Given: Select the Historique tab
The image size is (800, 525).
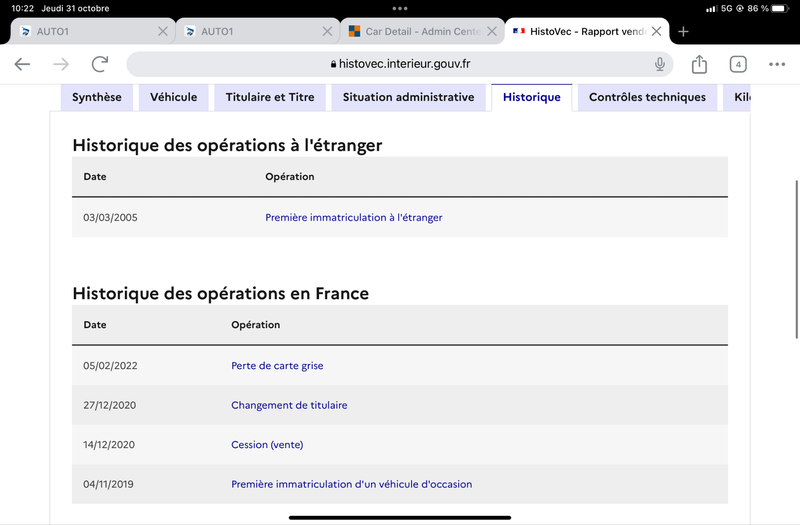Looking at the screenshot, I should (532, 97).
